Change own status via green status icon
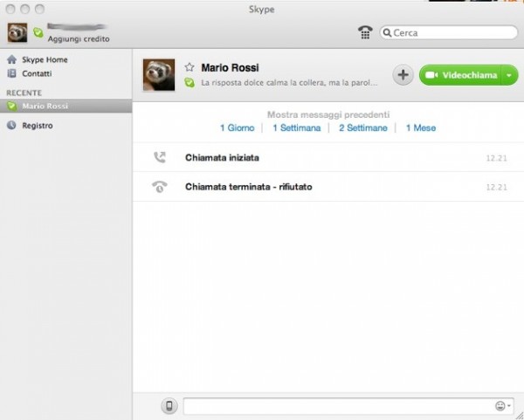 pos(38,32)
